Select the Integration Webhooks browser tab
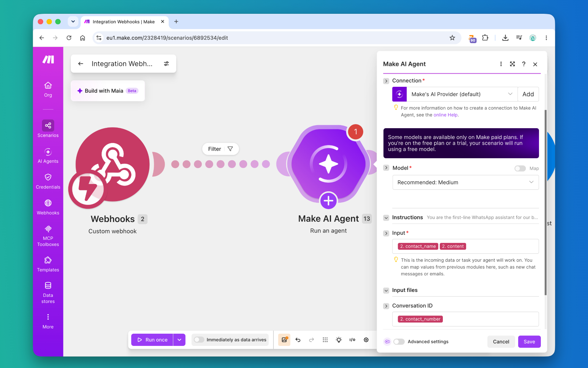Image resolution: width=588 pixels, height=368 pixels. point(125,22)
